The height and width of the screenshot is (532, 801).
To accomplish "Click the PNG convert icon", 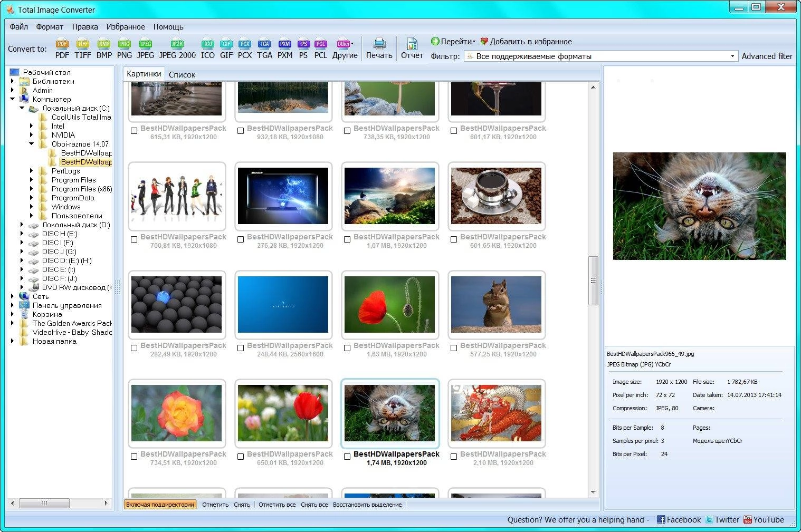I will (x=125, y=45).
